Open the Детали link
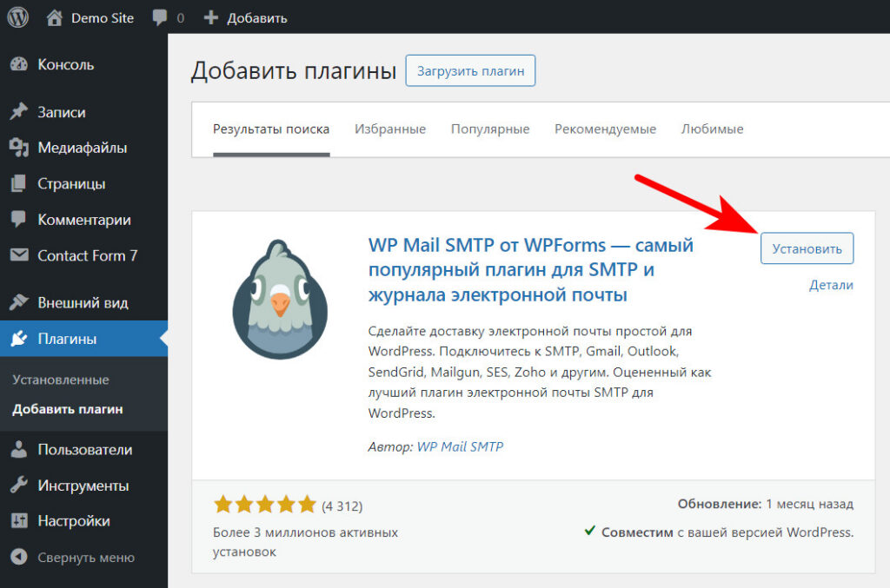Viewport: 890px width, 588px height. click(x=831, y=285)
